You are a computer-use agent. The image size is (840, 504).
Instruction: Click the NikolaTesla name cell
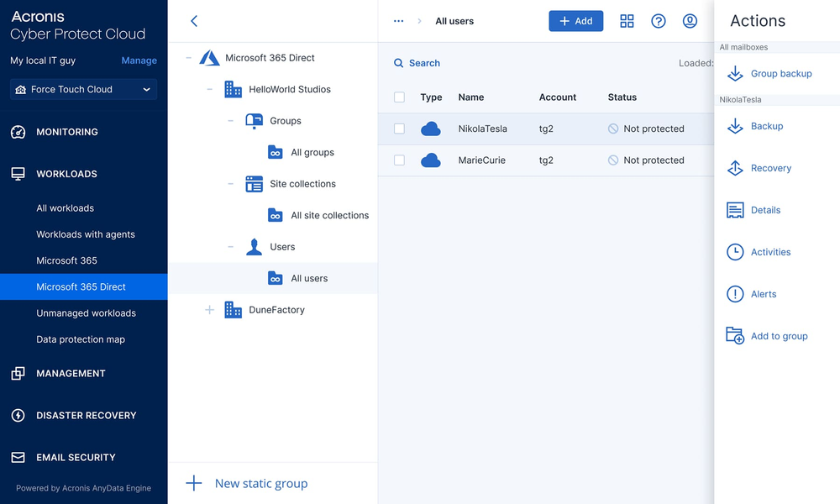(483, 129)
